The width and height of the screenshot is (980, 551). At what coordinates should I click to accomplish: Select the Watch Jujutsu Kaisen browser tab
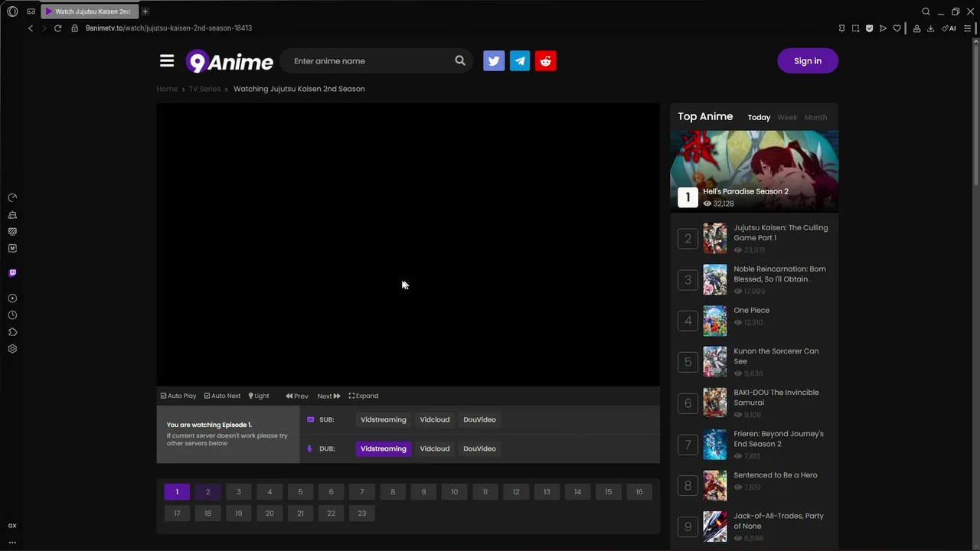[x=90, y=11]
